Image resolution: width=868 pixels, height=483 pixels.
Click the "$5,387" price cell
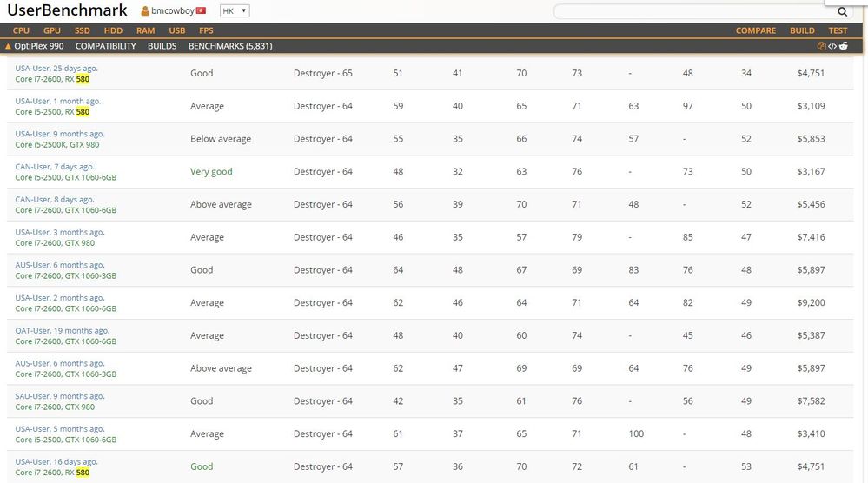click(811, 335)
